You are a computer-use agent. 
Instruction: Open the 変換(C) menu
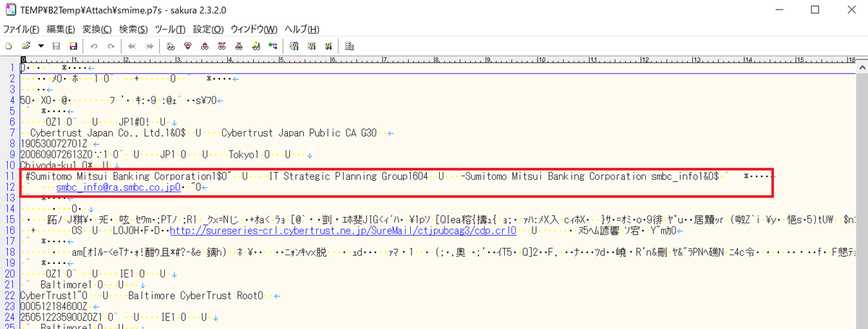(x=97, y=30)
